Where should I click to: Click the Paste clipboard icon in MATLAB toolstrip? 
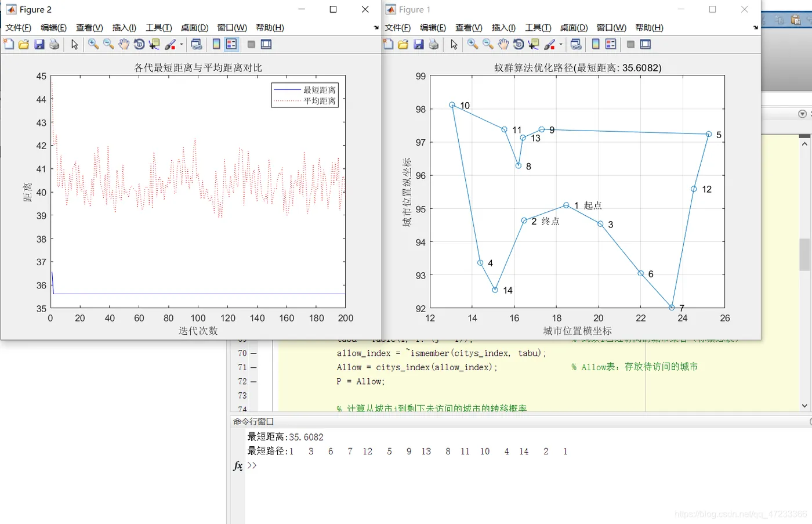(796, 20)
